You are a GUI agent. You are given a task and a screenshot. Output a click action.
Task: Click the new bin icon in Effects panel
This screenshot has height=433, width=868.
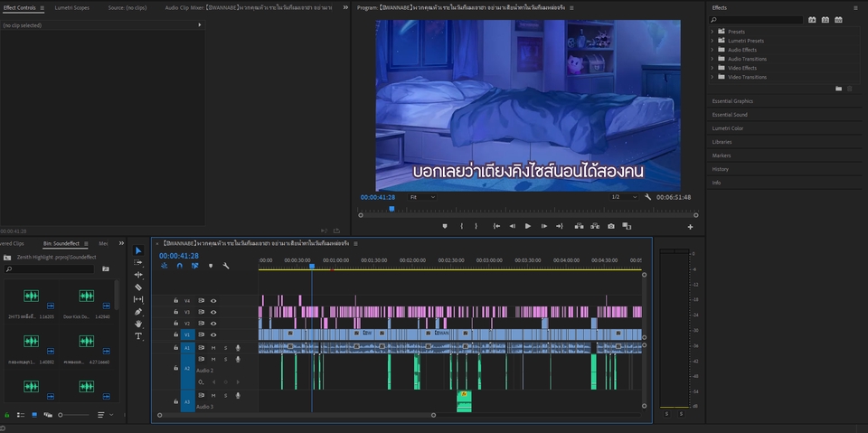pos(839,89)
